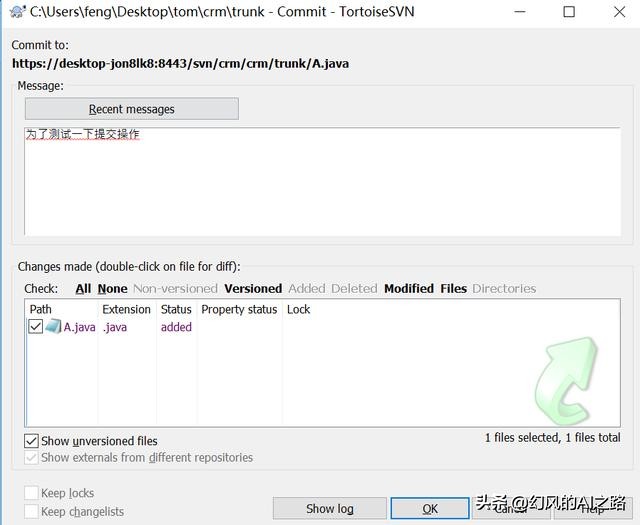Click the added status cell
The width and height of the screenshot is (640, 525).
176,327
